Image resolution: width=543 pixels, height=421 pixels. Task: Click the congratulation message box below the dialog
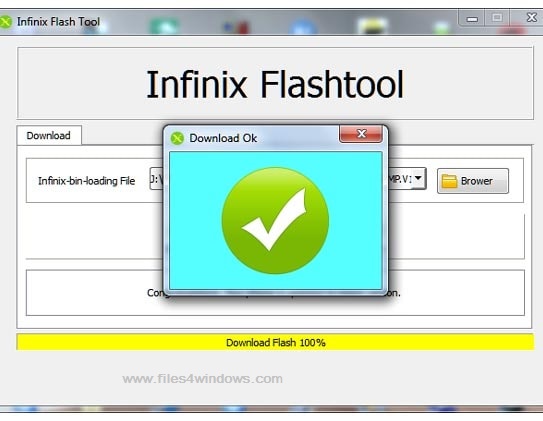coord(275,293)
